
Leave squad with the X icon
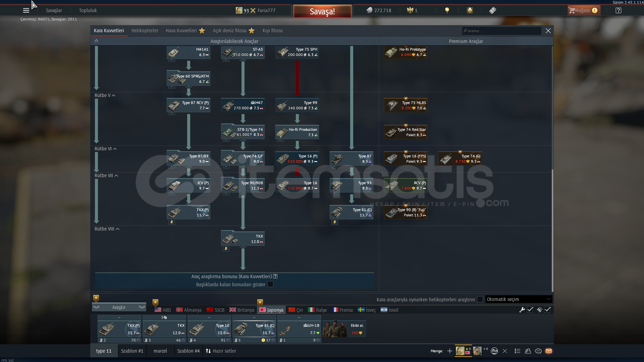pyautogui.click(x=505, y=351)
